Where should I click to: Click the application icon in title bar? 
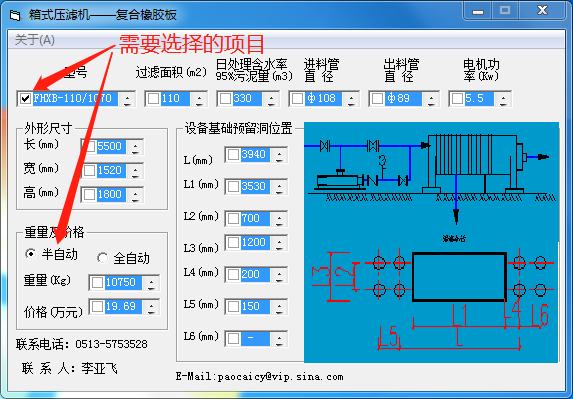click(15, 16)
